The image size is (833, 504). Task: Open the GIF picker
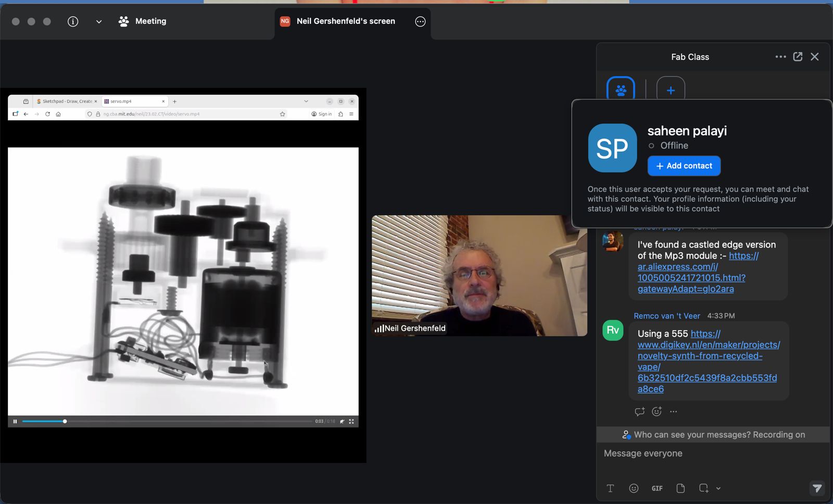point(657,488)
